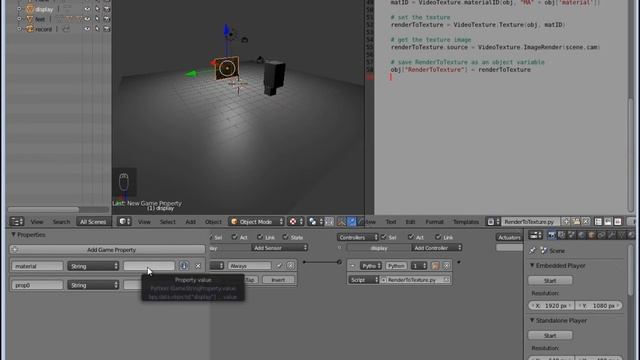The width and height of the screenshot is (640, 360).
Task: Create a new text block plus icon
Action: pyautogui.click(x=566, y=222)
